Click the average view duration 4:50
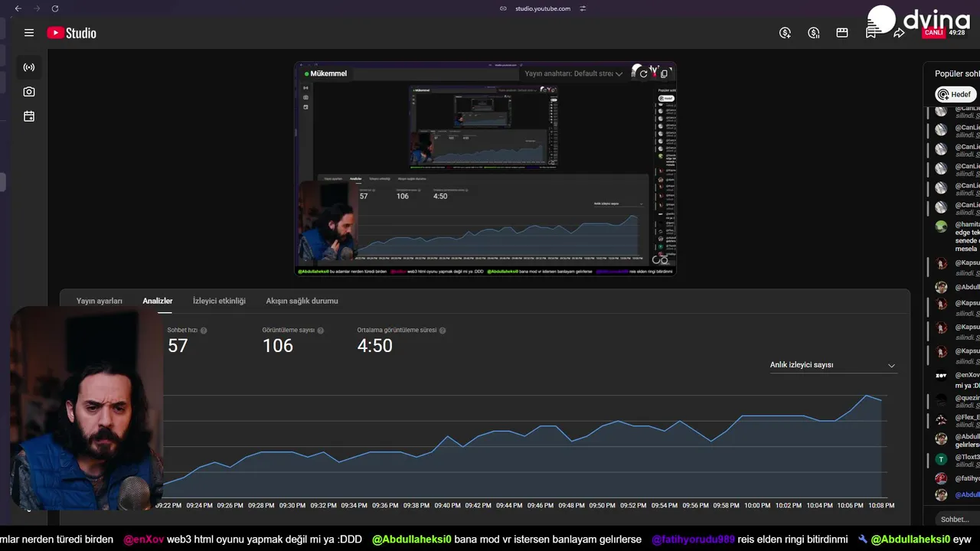Screen dimensions: 980x551 (374, 346)
